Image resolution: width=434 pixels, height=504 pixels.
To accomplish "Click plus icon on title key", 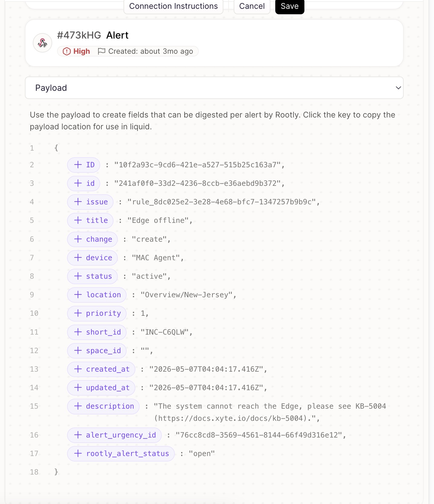I will coord(78,220).
